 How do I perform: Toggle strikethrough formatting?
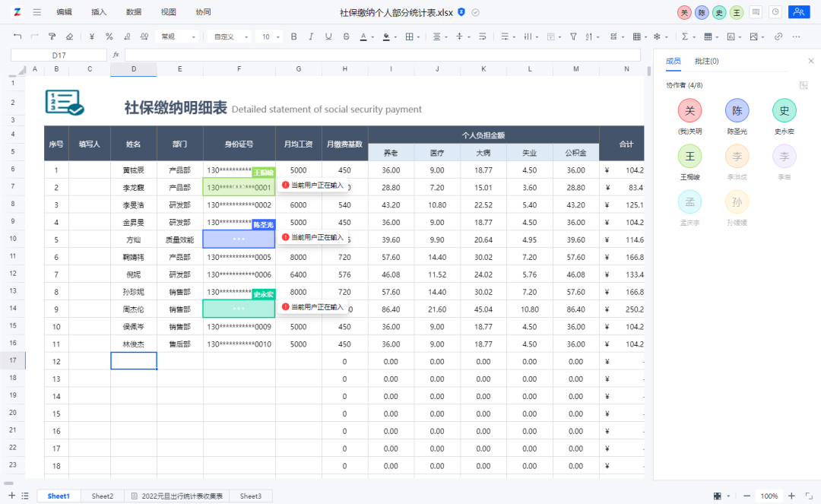coord(346,36)
